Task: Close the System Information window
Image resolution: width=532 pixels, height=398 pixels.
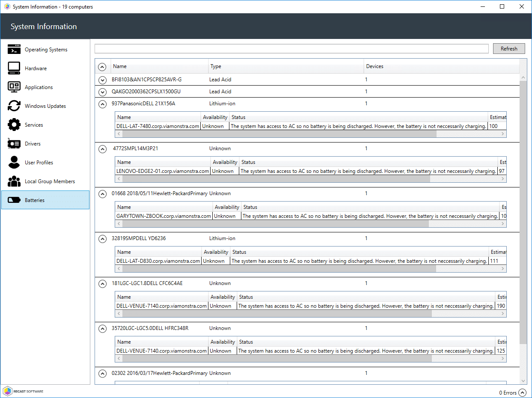Action: point(522,6)
